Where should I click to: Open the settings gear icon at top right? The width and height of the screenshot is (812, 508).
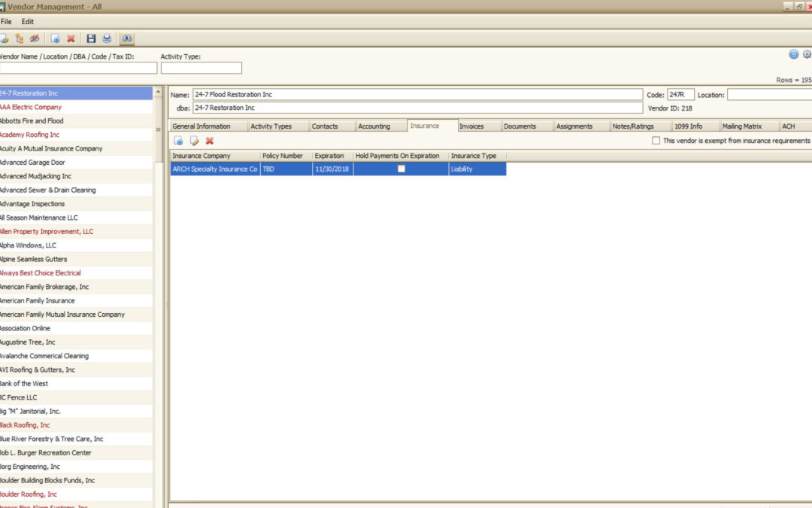tap(807, 54)
